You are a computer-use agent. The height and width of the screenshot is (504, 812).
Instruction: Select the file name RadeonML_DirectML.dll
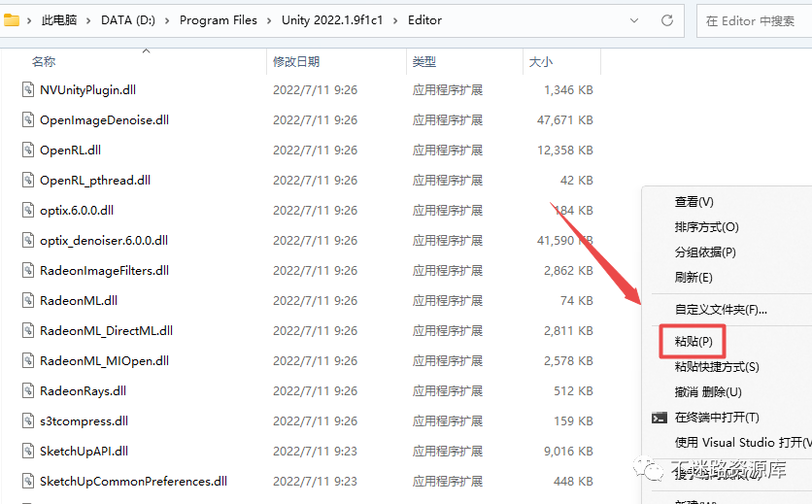pyautogui.click(x=106, y=330)
